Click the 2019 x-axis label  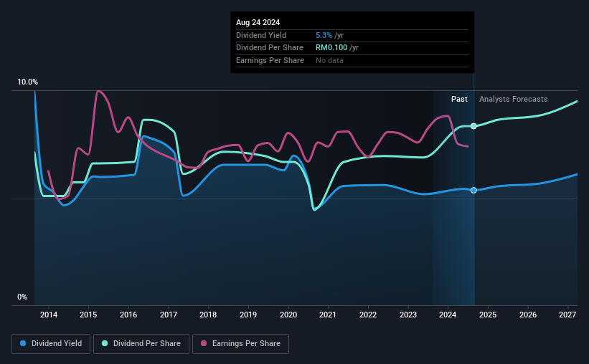pos(248,315)
